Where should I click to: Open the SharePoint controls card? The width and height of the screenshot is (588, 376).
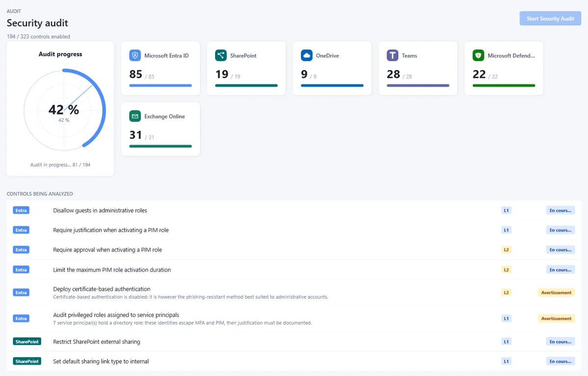click(x=246, y=68)
